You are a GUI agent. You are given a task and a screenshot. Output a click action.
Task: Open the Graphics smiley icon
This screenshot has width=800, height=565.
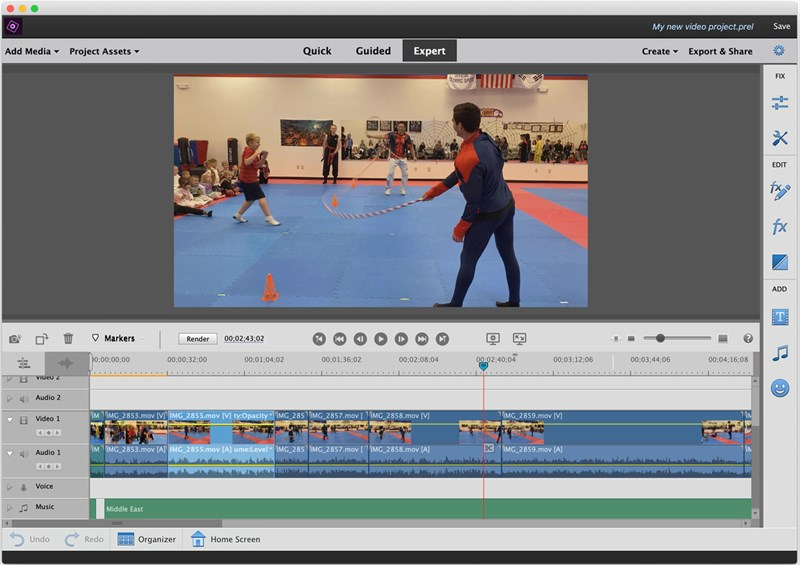click(x=780, y=388)
